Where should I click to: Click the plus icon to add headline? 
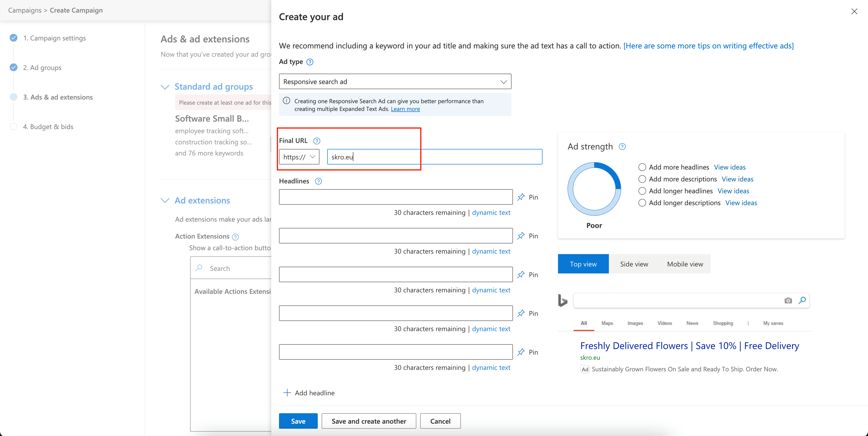point(287,393)
